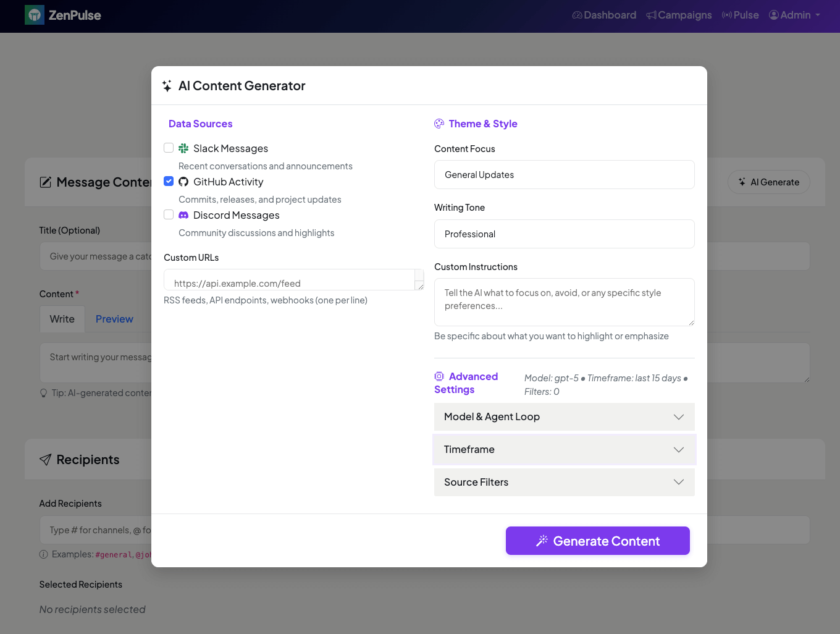This screenshot has width=840, height=634.
Task: Enable the Slack Messages checkbox
Action: click(x=169, y=148)
